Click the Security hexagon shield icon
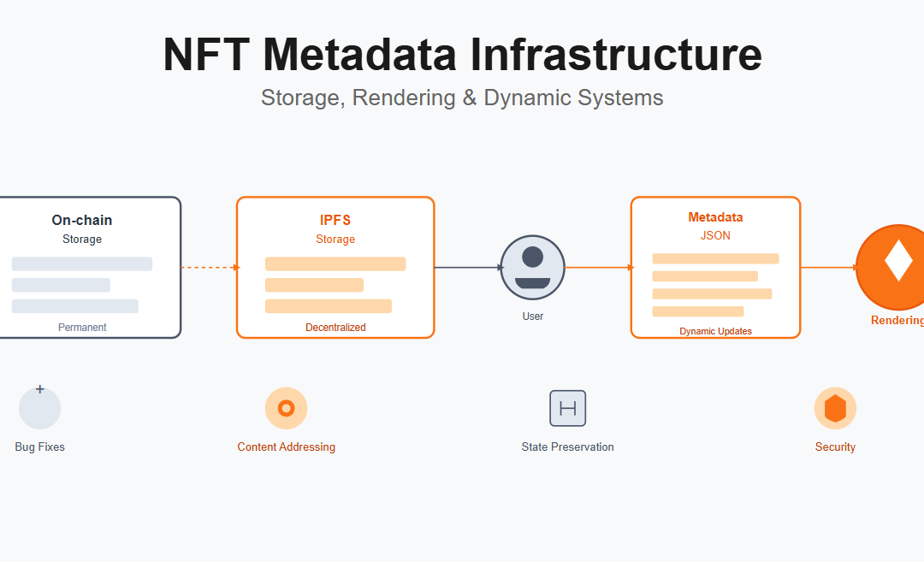Screen dimensions: 924x562 [x=835, y=408]
